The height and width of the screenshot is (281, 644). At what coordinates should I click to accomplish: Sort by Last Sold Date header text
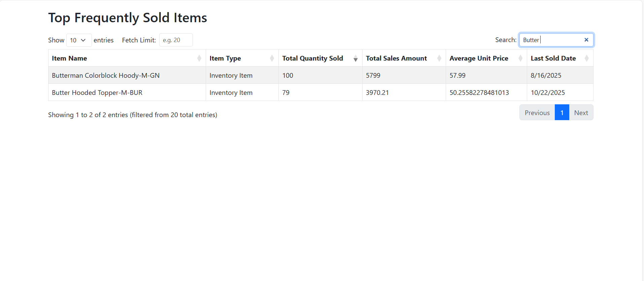click(553, 58)
